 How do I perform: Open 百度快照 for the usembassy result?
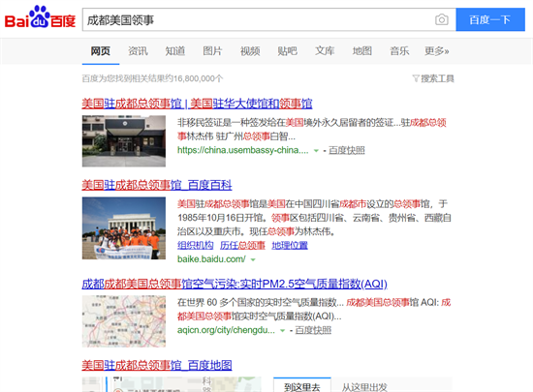tap(347, 150)
